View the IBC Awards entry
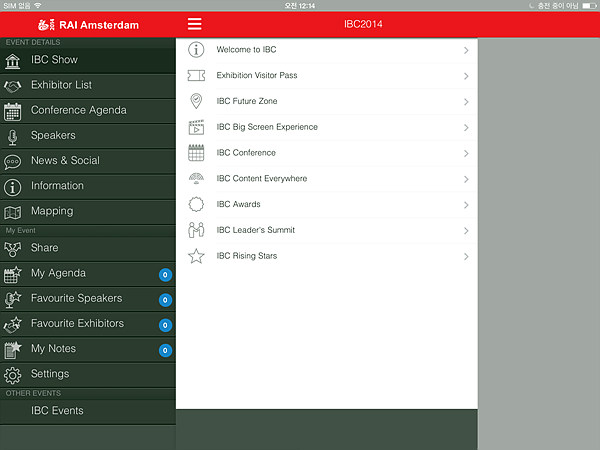This screenshot has height=450, width=600. 327,205
